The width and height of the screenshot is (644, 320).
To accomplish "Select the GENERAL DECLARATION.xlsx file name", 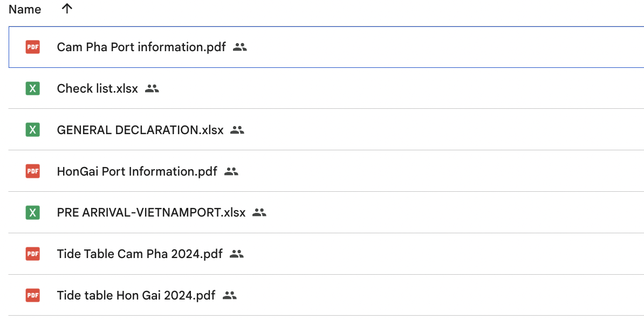I will click(x=140, y=130).
